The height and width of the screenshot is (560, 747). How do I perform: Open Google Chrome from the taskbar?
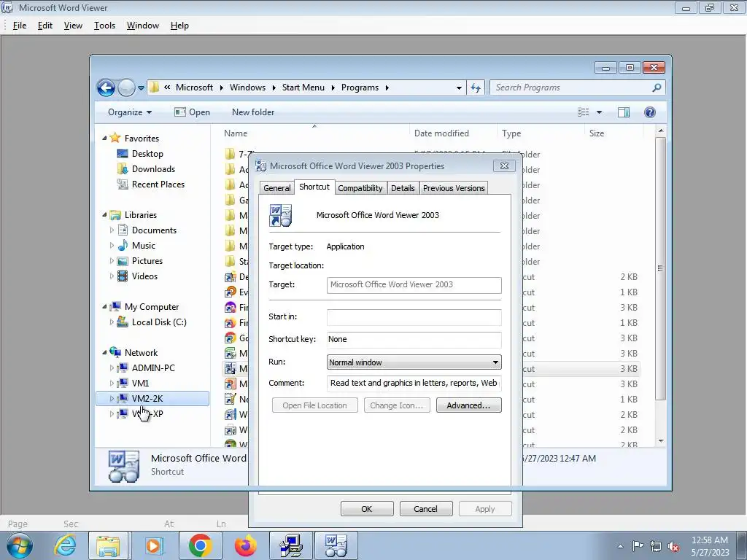click(x=200, y=545)
